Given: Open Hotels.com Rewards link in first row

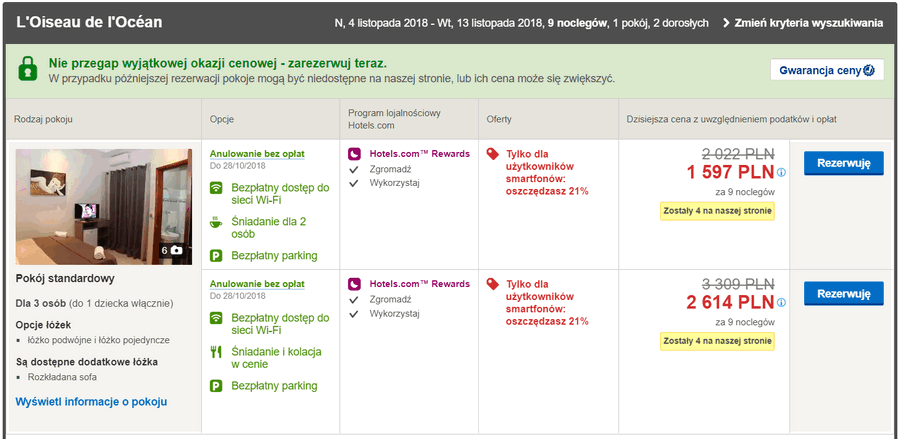Looking at the screenshot, I should 420,154.
